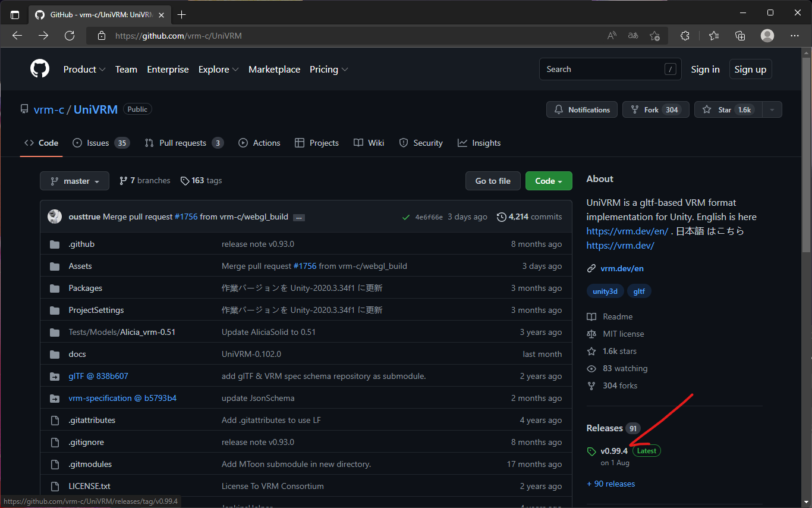Open the Actions tab
Image resolution: width=812 pixels, height=508 pixels.
pos(259,143)
